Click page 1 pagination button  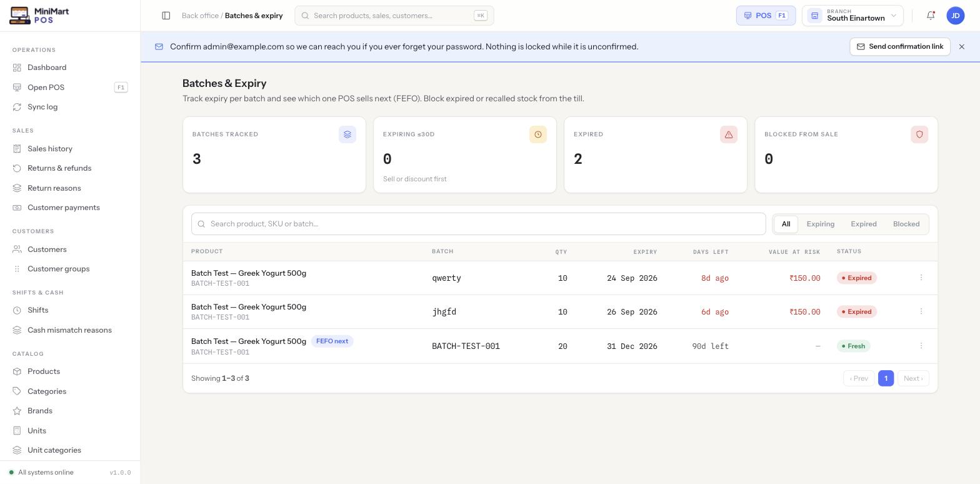886,378
